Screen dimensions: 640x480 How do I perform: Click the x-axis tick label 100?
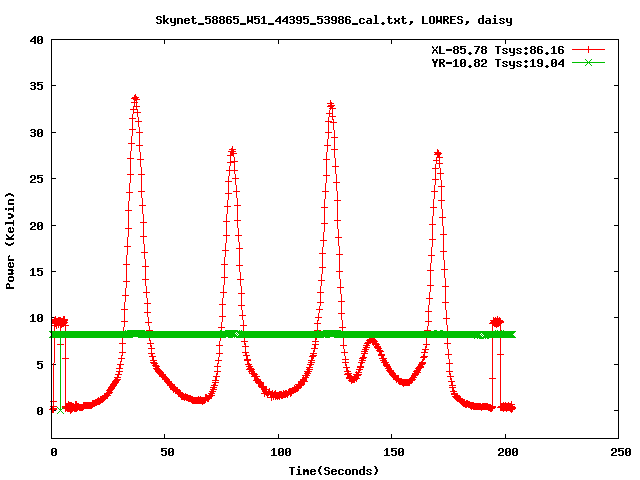coord(281,452)
